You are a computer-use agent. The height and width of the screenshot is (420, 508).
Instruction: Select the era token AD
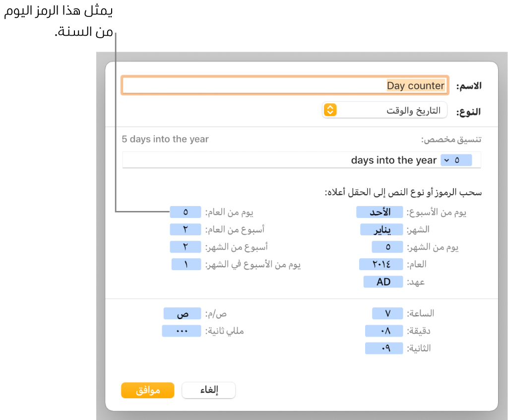tap(383, 282)
